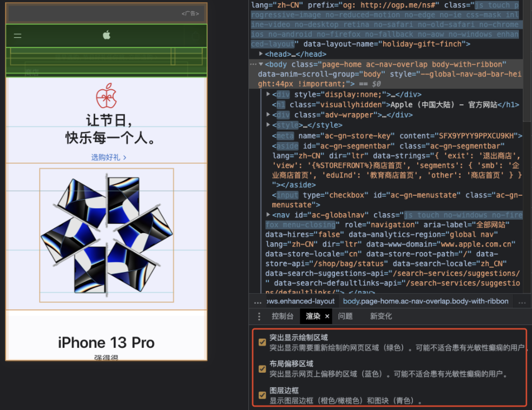Image resolution: width=532 pixels, height=410 pixels.
Task: Click left breadcrumb overflow ellipsis
Action: [258, 301]
